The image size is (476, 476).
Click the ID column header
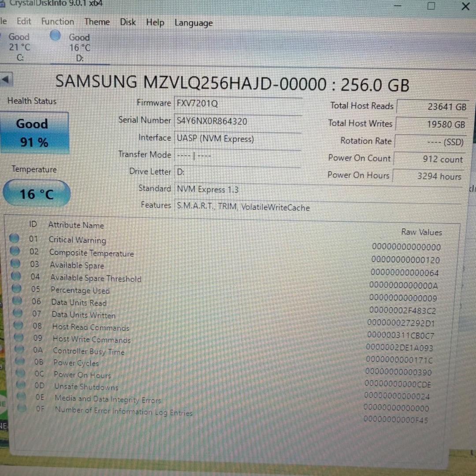(x=33, y=224)
